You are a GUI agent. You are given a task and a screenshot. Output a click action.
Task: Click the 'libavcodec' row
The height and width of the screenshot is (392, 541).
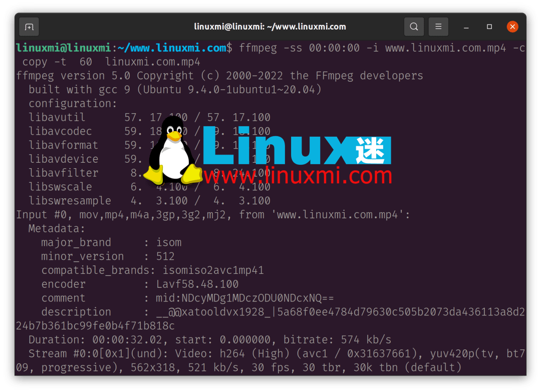click(149, 131)
